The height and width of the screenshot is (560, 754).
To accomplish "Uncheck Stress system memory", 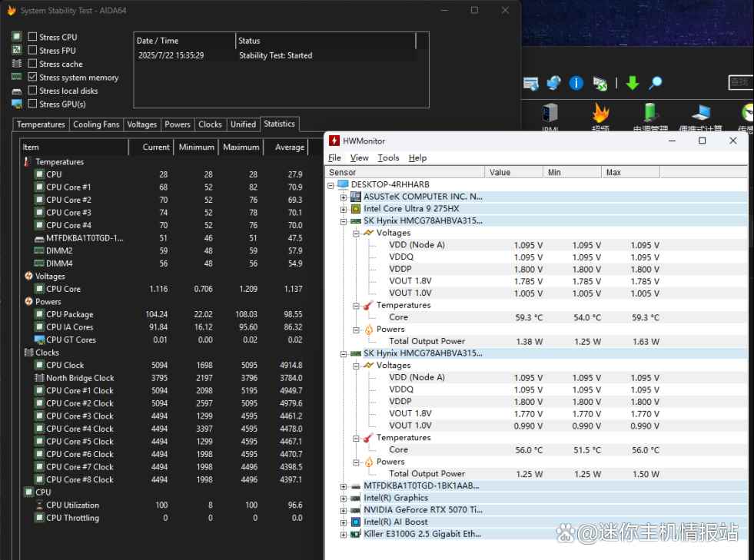I will 33,77.
